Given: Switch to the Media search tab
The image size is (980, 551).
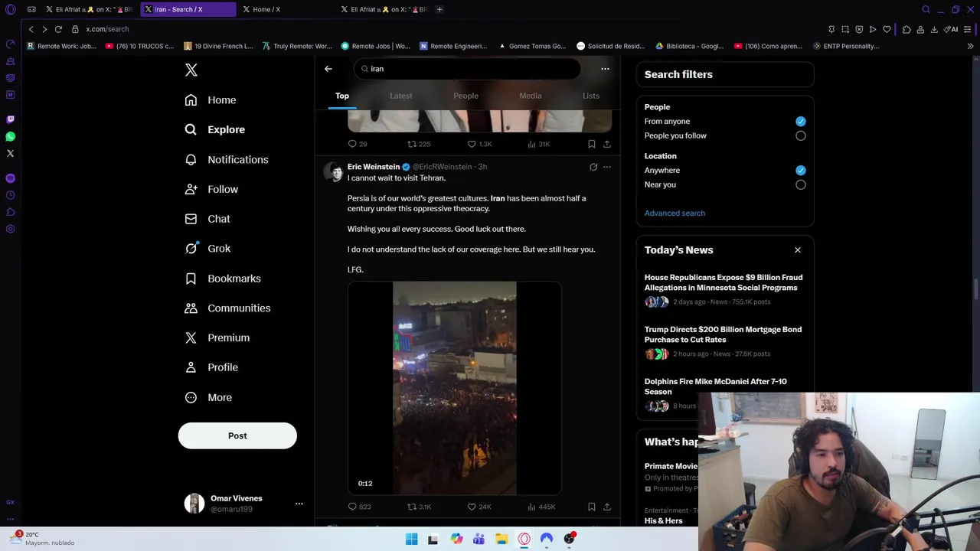Looking at the screenshot, I should pyautogui.click(x=531, y=96).
